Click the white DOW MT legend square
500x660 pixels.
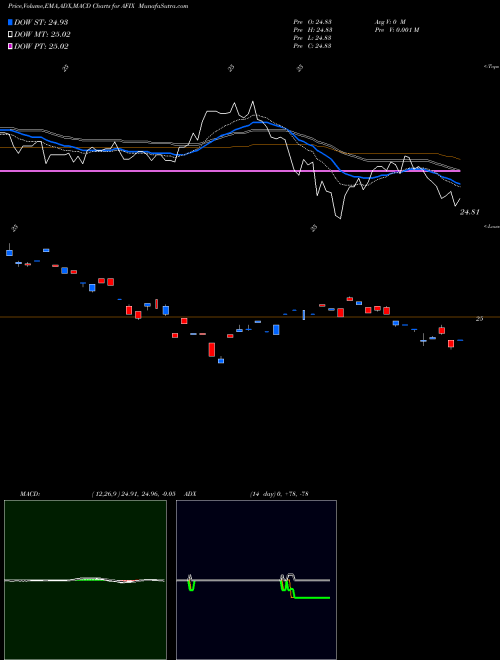click(10, 35)
